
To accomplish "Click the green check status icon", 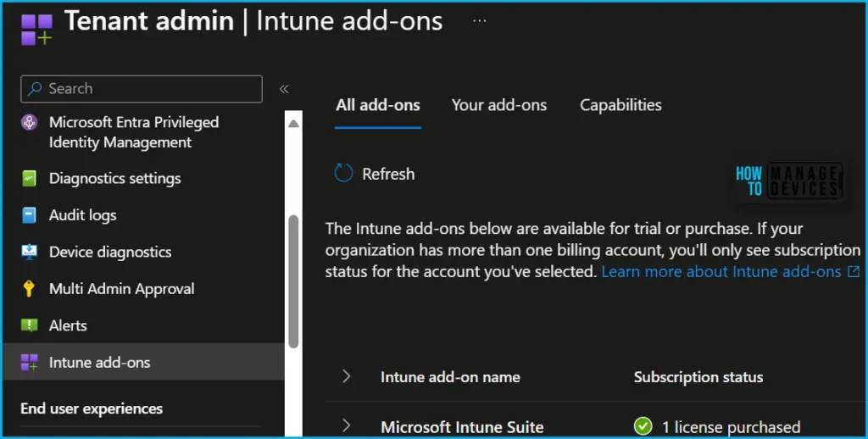I will pyautogui.click(x=643, y=426).
